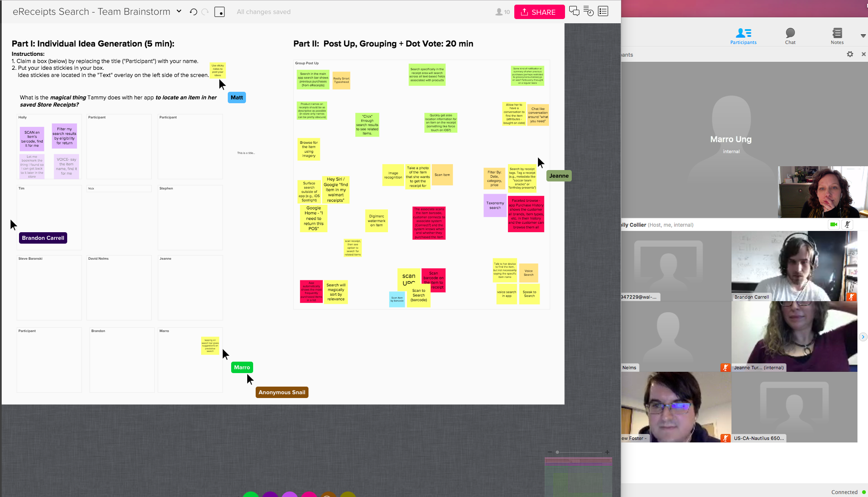This screenshot has width=868, height=497.
Task: Click the redo arrow icon
Action: (x=205, y=12)
